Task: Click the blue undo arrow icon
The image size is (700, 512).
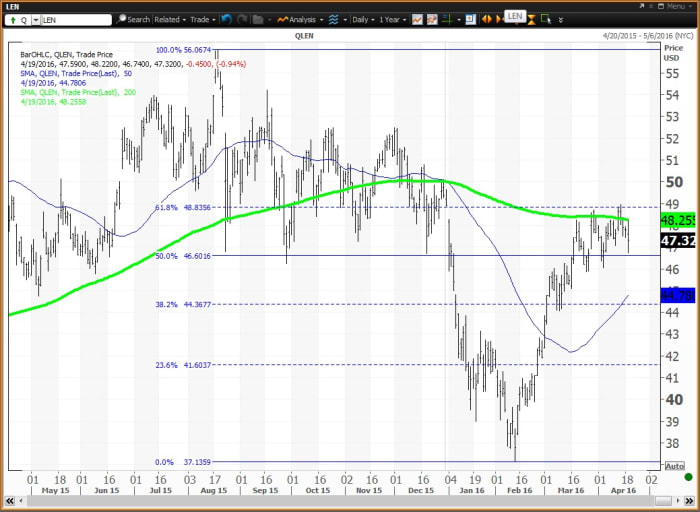Action: point(227,19)
